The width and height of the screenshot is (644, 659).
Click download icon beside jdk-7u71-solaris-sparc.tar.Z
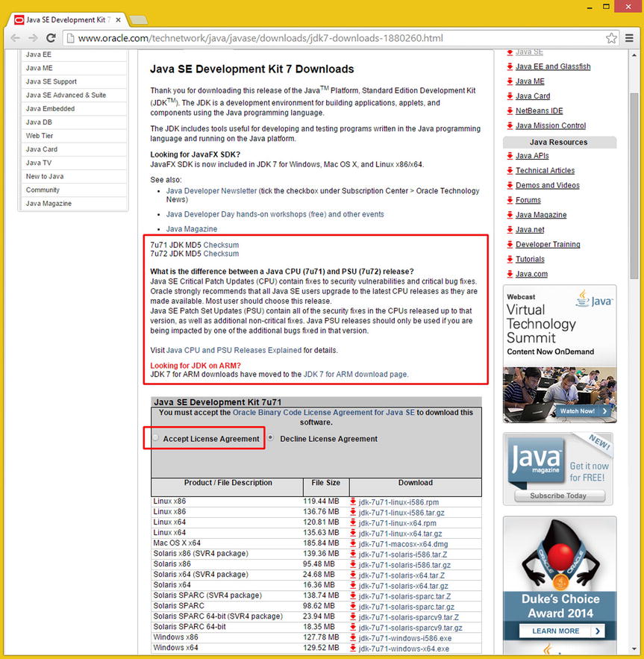pos(353,596)
